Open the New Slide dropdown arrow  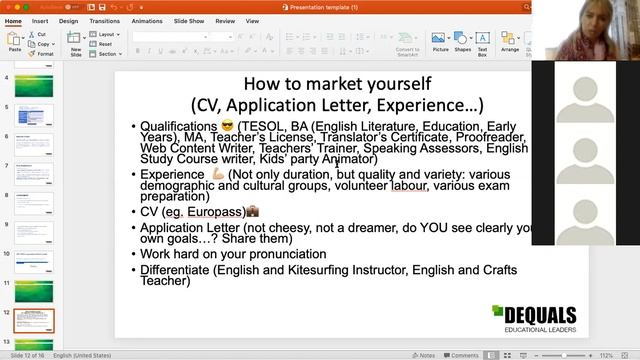(x=84, y=38)
